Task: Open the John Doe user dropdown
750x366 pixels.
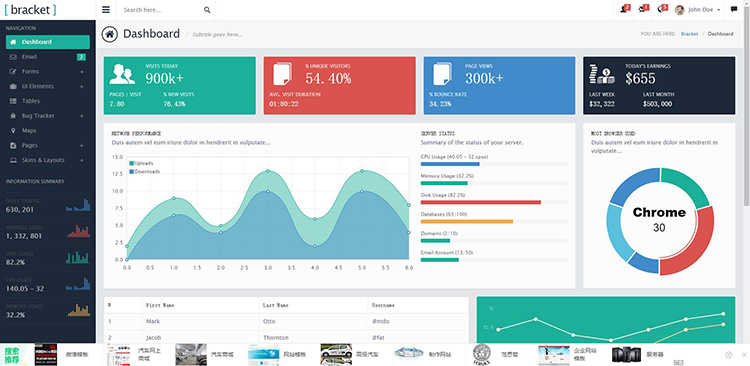Action: coord(697,10)
